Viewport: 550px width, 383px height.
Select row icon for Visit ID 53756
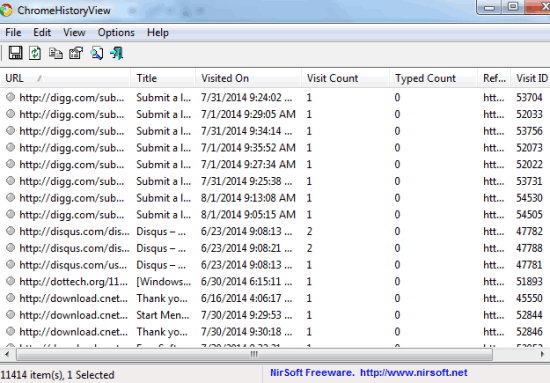pos(11,130)
